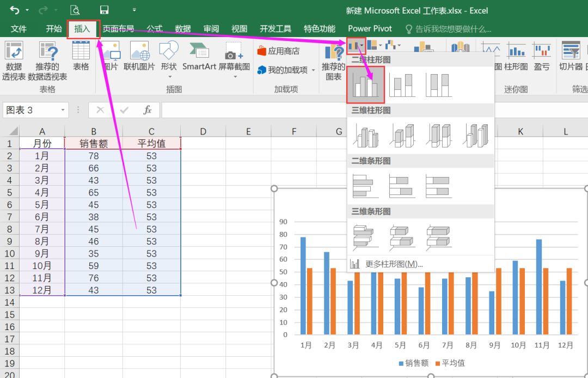588x378 pixels.
Task: Insert a PivotTable (数据透视表)
Action: pos(14,61)
